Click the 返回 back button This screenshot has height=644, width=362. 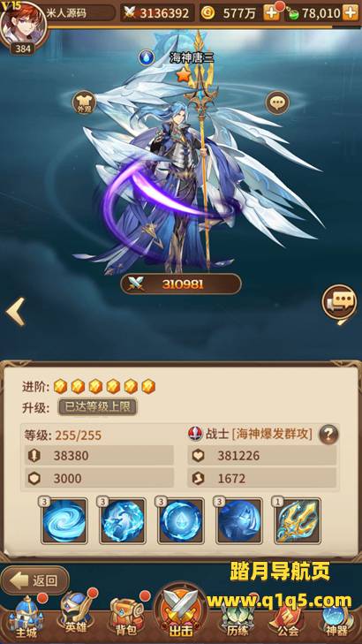click(35, 580)
